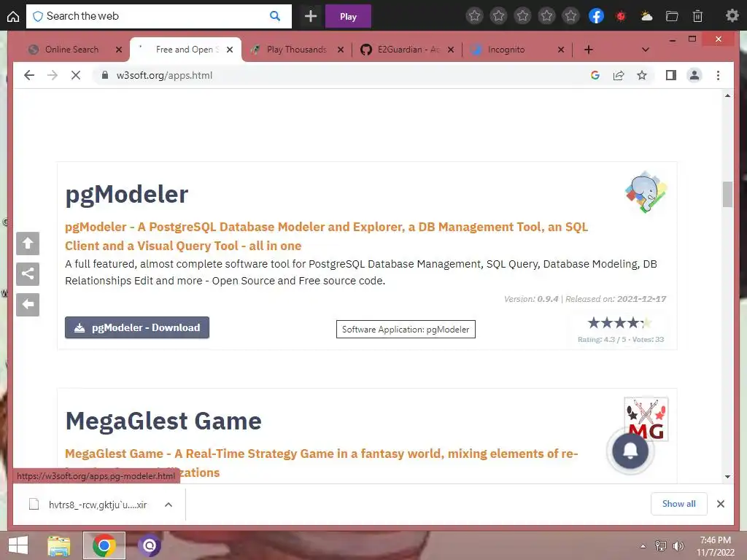Screen dimensions: 747x560
Task: Open the orange pgModeler description link
Action: (326, 236)
